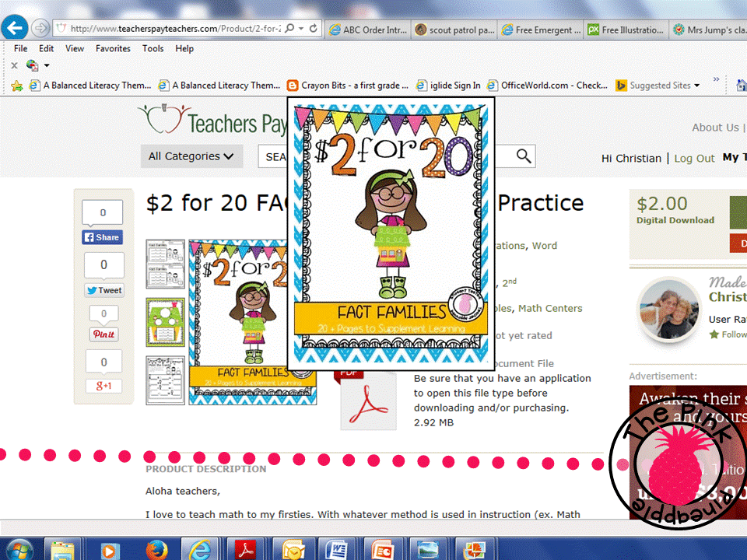The image size is (747, 560).
Task: Click the Windows Start button
Action: (19, 550)
